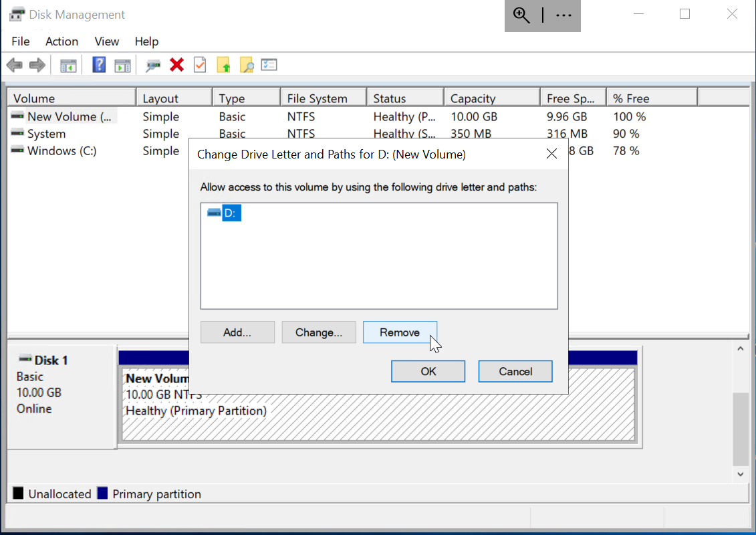Click the folder with green up arrow icon
The width and height of the screenshot is (756, 535).
[x=223, y=65]
